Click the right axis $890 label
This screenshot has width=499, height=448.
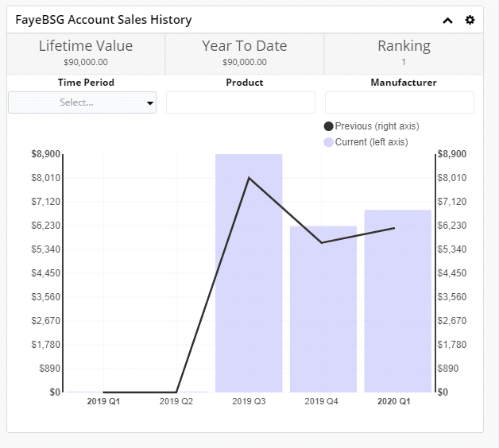[448, 369]
